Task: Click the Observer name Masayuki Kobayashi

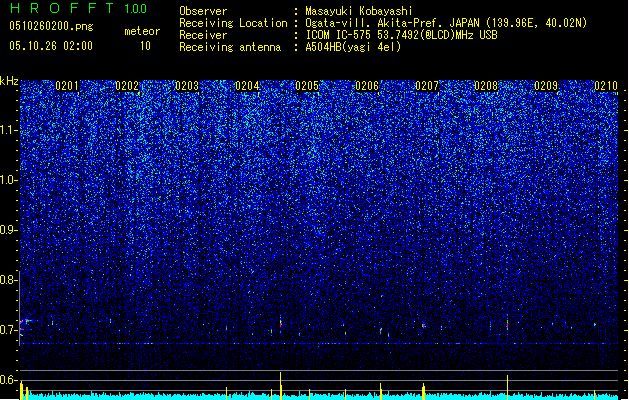Action: click(x=359, y=11)
